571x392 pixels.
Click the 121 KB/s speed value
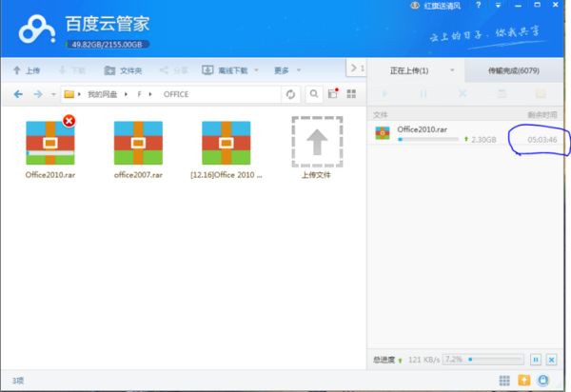point(423,360)
